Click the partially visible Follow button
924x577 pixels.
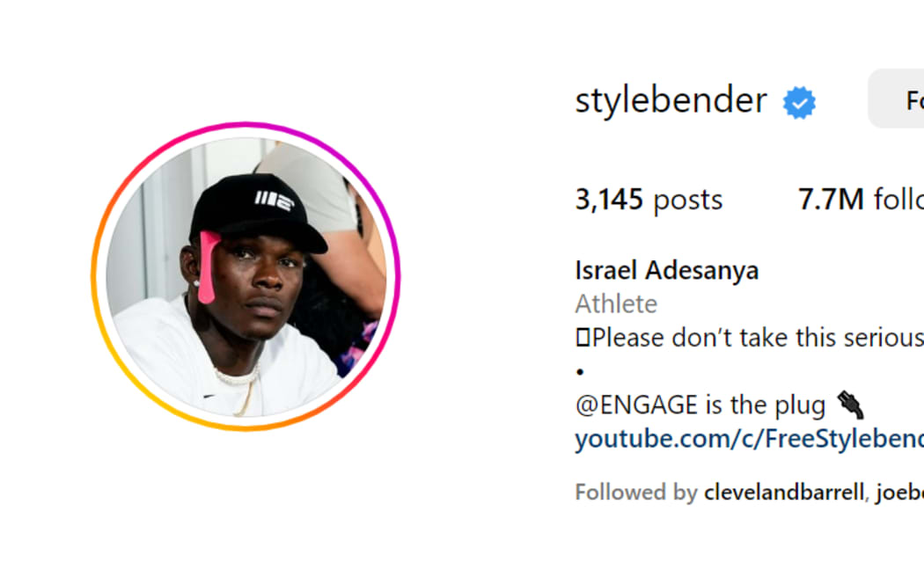click(x=897, y=99)
